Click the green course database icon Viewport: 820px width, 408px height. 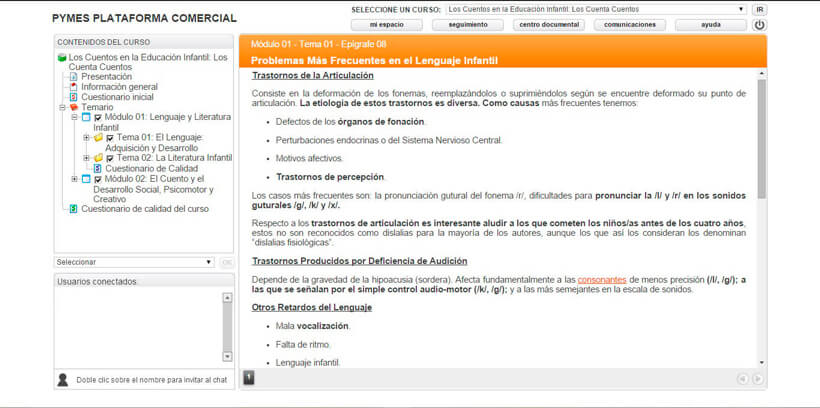tap(62, 58)
